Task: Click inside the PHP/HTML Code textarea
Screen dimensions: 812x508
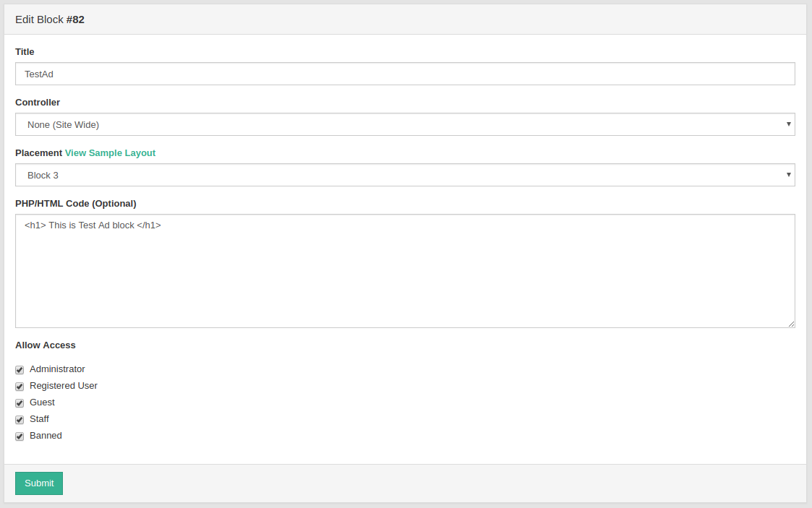Action: tap(405, 271)
